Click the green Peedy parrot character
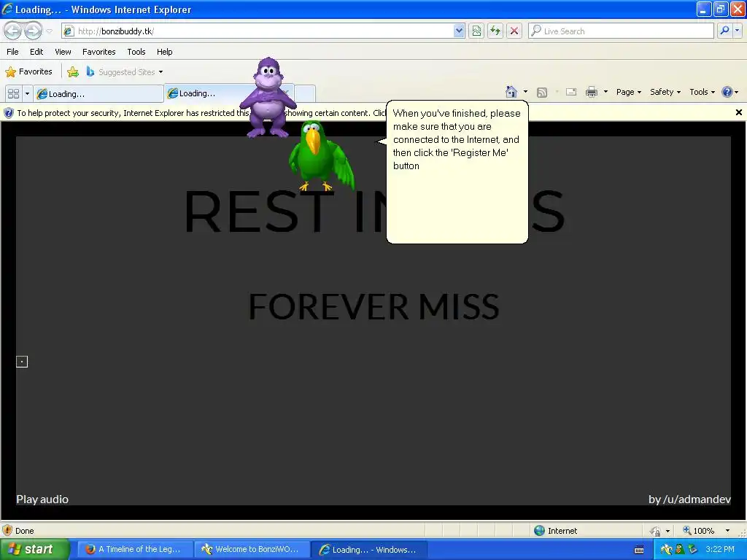 pyautogui.click(x=322, y=156)
